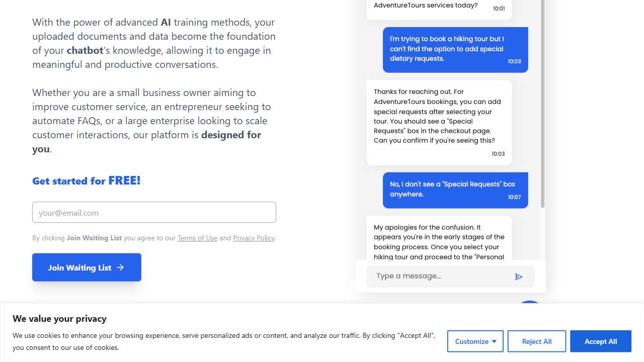The height and width of the screenshot is (362, 644).
Task: Click the 'Thanks for reaching out' reply bubble
Action: click(x=439, y=122)
